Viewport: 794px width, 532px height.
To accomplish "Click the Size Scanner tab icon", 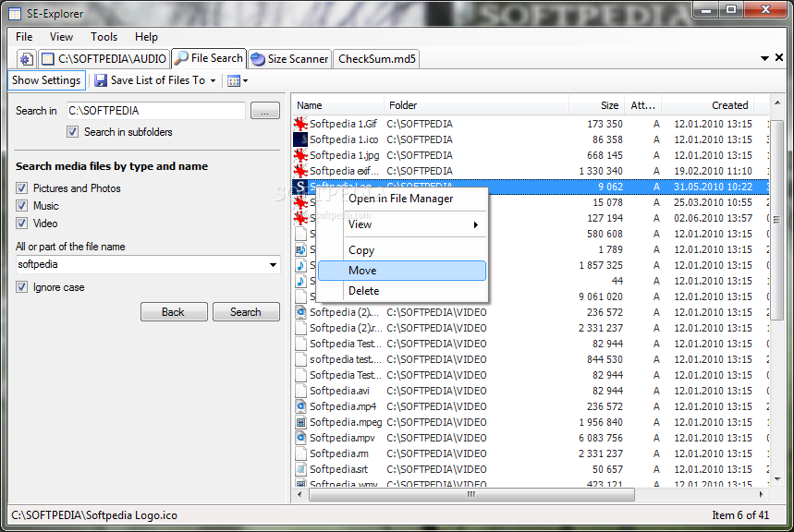I will (258, 59).
